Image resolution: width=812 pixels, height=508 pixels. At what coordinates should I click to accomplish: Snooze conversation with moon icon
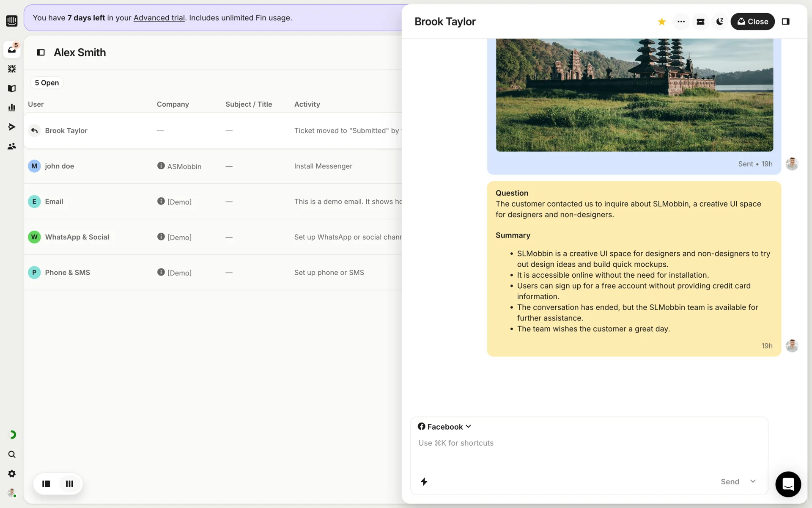pos(719,22)
